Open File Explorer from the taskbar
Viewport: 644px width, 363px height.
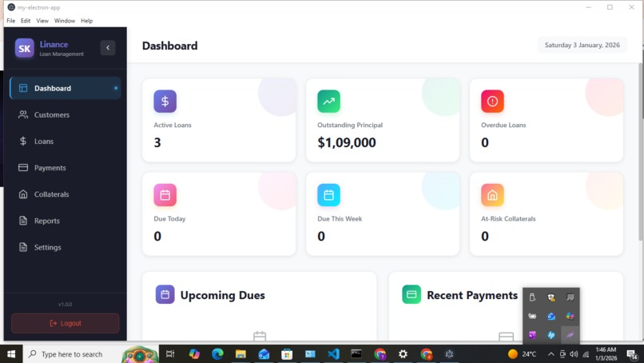241,354
